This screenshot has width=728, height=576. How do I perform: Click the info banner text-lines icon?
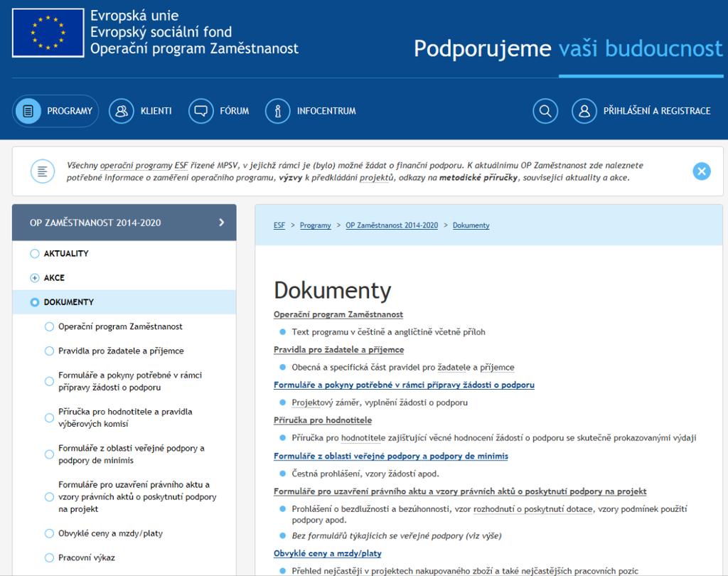43,171
